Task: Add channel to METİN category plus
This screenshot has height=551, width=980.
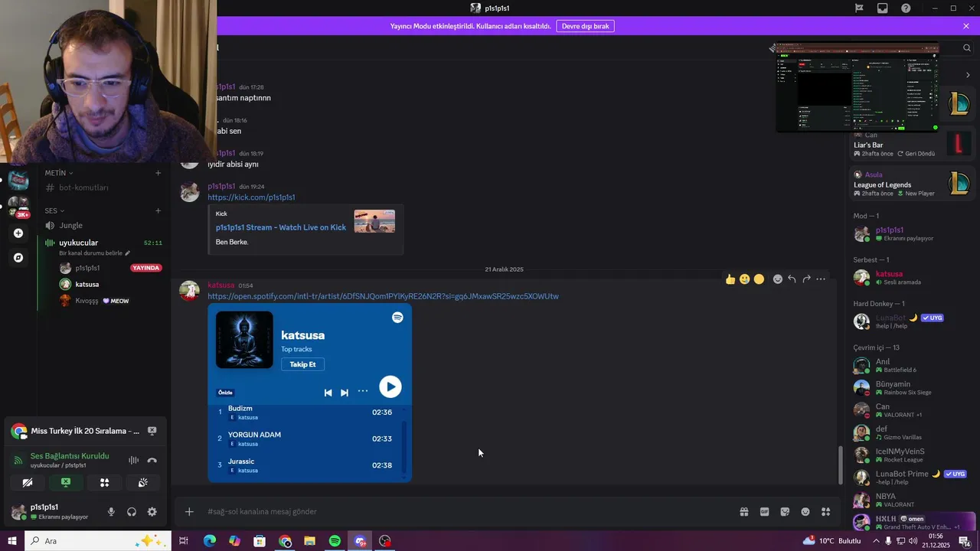Action: [158, 173]
